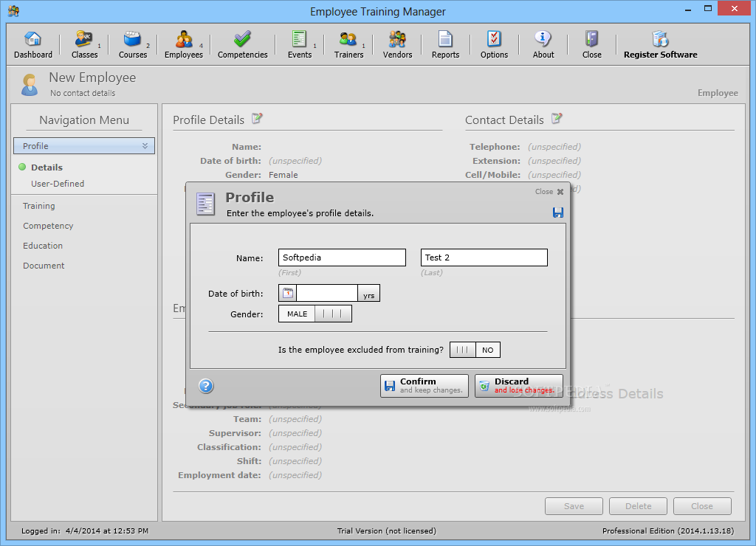This screenshot has width=756, height=546.
Task: Maximize the Employee Training Manager window
Action: click(x=708, y=8)
